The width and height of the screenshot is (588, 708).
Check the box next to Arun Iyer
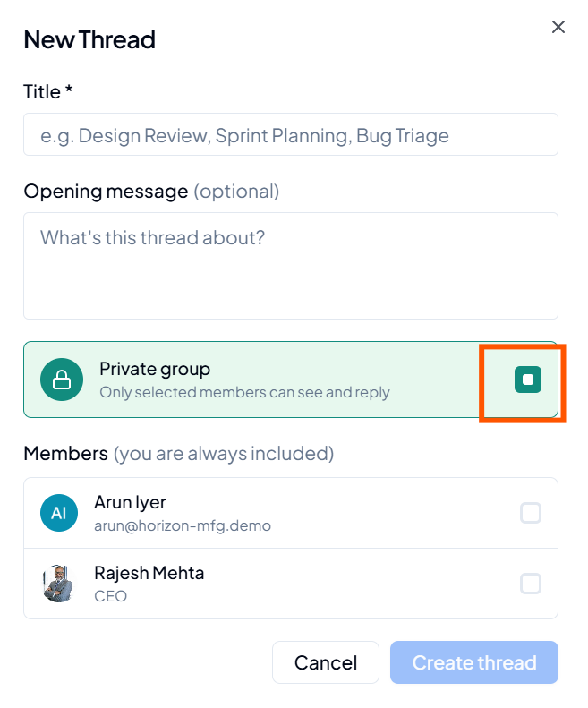530,513
